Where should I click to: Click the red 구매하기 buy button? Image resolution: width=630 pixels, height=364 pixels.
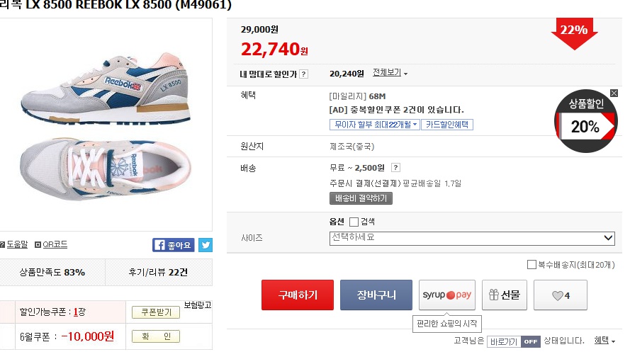tap(298, 295)
